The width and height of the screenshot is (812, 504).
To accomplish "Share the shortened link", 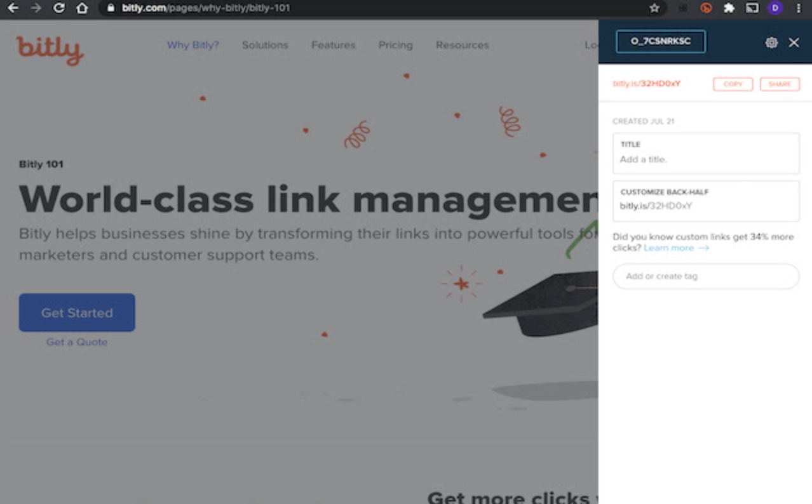I will click(x=780, y=84).
